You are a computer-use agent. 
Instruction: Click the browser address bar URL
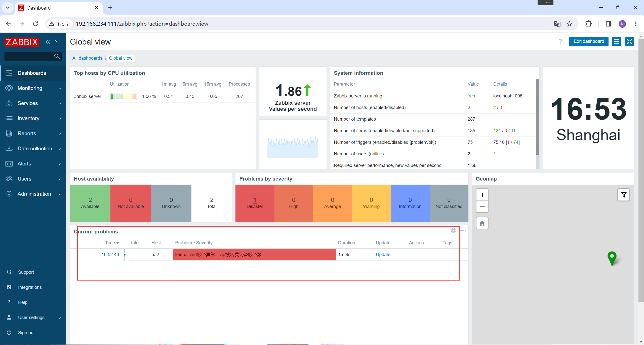142,24
